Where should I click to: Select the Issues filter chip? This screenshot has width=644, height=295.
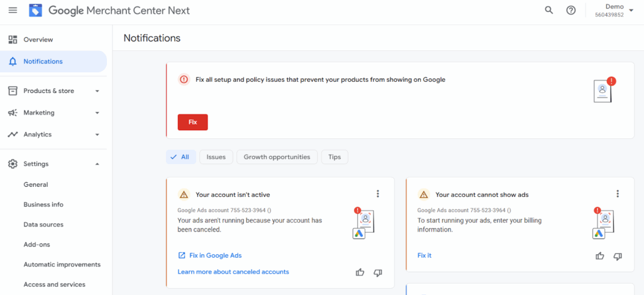216,157
